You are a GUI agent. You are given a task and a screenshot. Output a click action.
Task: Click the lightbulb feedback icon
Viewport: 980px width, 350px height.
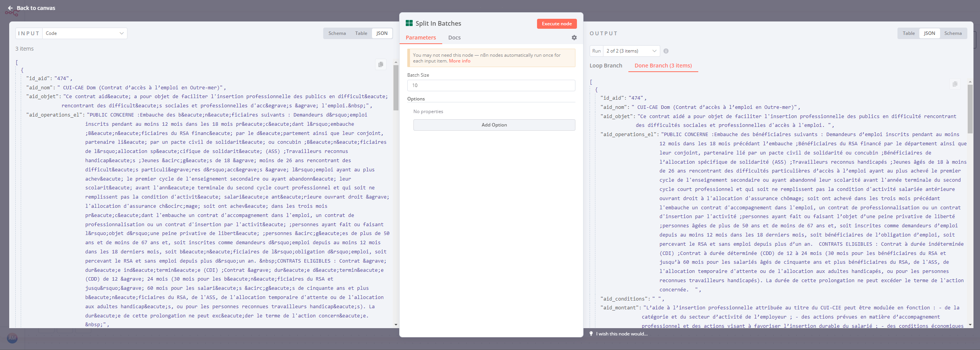click(591, 334)
